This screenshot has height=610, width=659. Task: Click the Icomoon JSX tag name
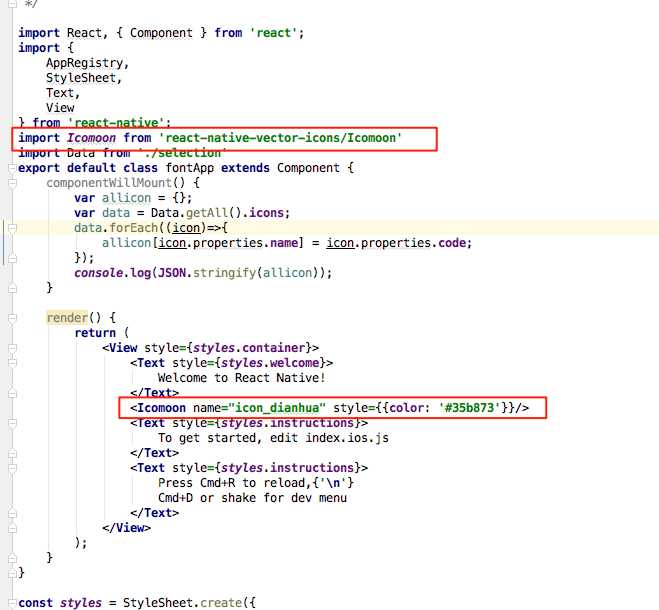tap(161, 408)
